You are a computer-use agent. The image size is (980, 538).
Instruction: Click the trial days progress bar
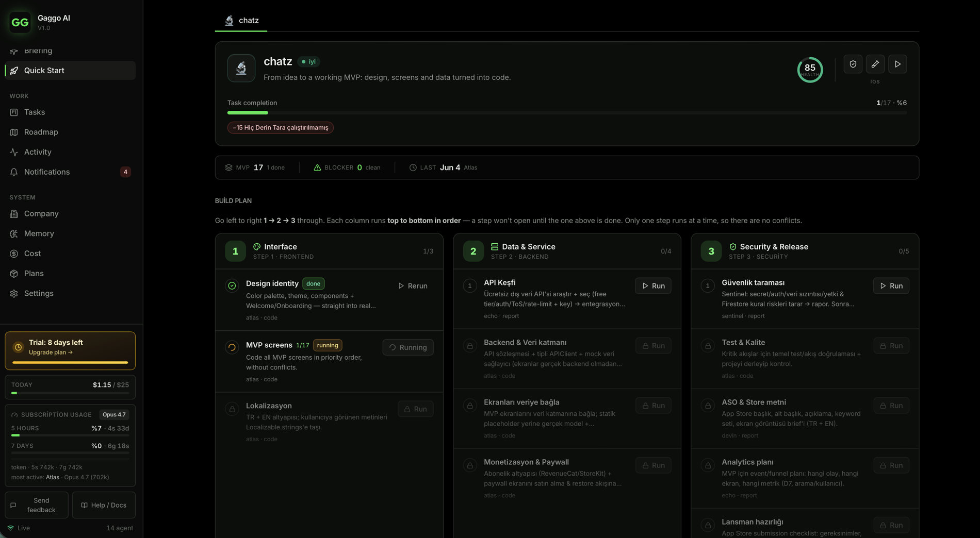[x=70, y=363]
